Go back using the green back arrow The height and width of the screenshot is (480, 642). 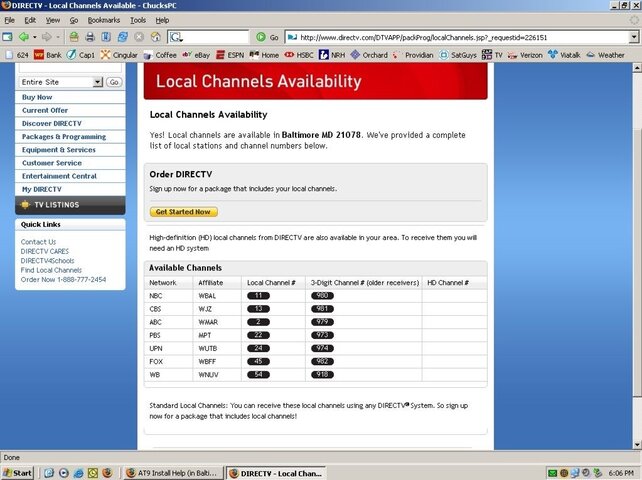coord(24,37)
